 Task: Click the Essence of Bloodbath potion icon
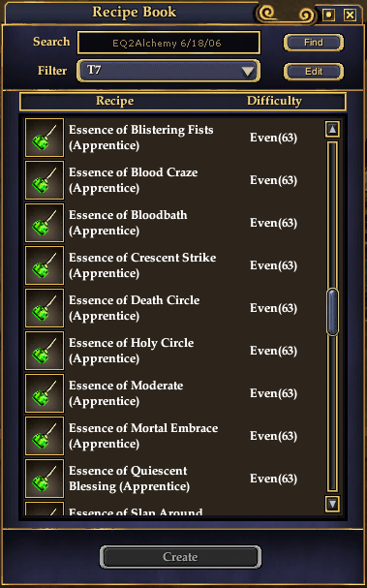(x=45, y=223)
